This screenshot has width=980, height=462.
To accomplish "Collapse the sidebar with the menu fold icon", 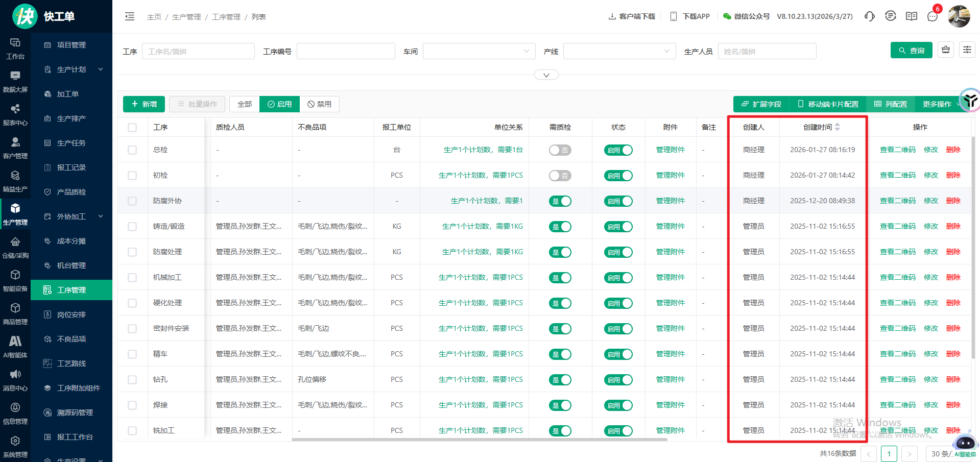I will [130, 16].
